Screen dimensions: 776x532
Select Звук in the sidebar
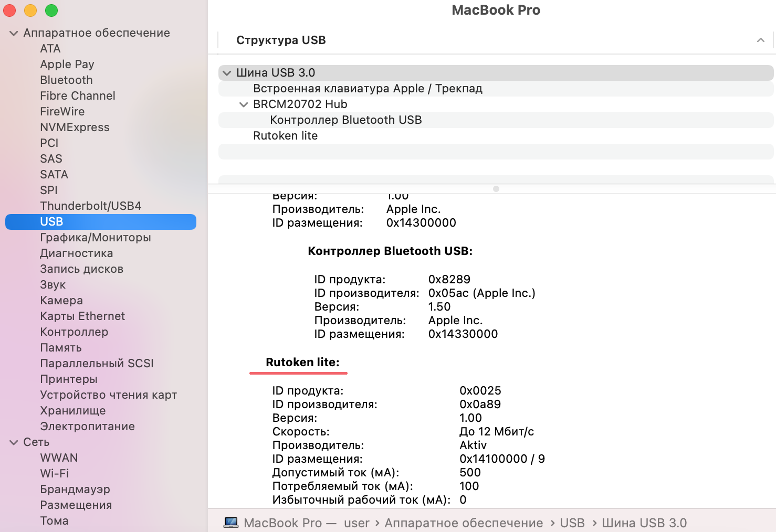pyautogui.click(x=53, y=285)
